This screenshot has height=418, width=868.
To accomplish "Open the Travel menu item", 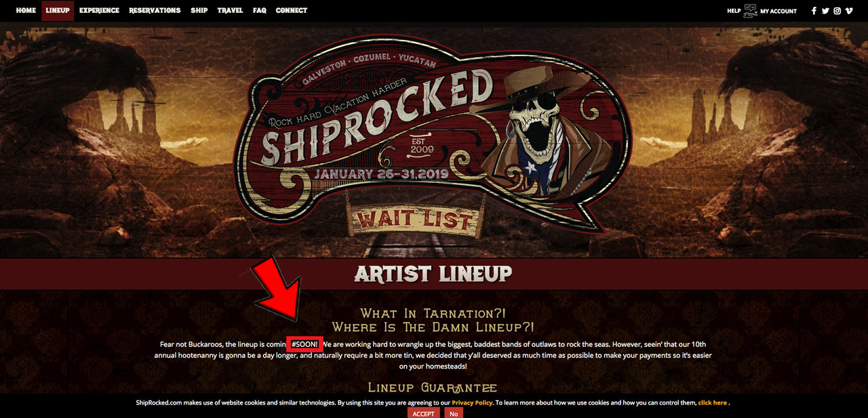I will 230,11.
